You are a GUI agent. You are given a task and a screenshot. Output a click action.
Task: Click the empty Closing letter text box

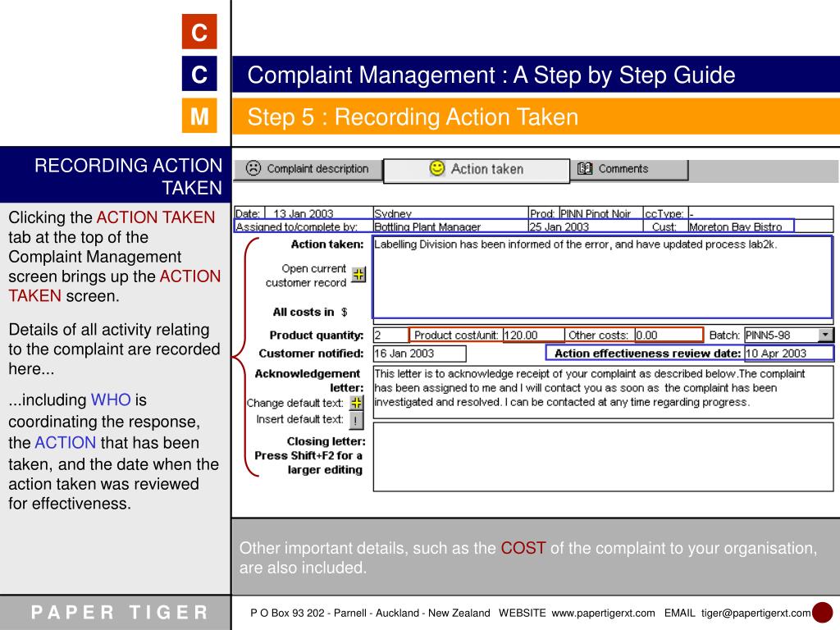click(603, 457)
